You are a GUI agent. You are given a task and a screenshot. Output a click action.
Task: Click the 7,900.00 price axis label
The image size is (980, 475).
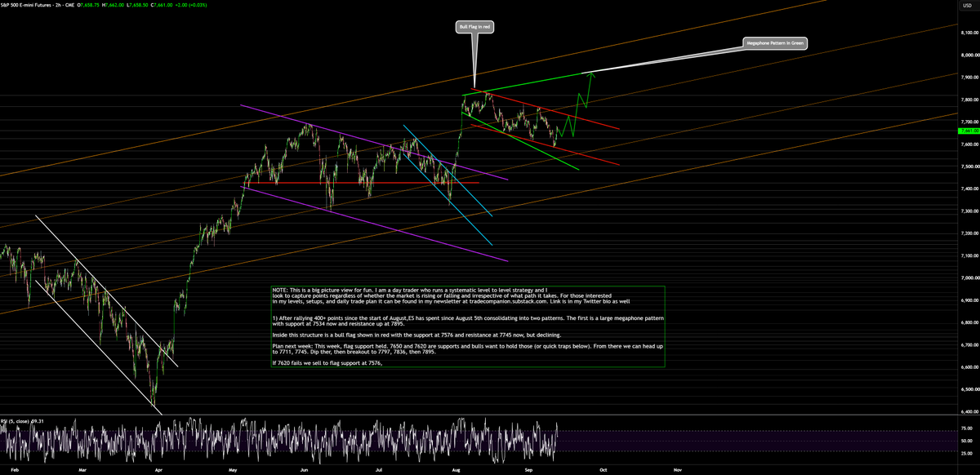(x=969, y=78)
